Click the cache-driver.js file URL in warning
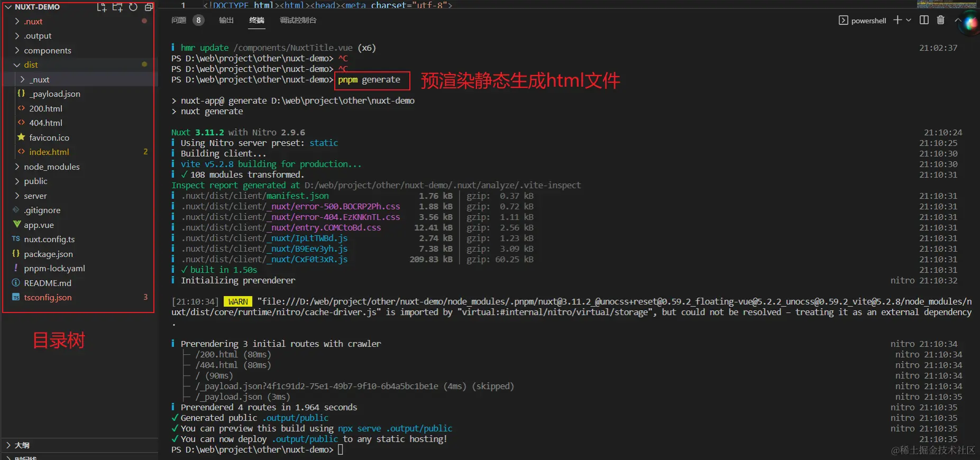 pos(571,307)
